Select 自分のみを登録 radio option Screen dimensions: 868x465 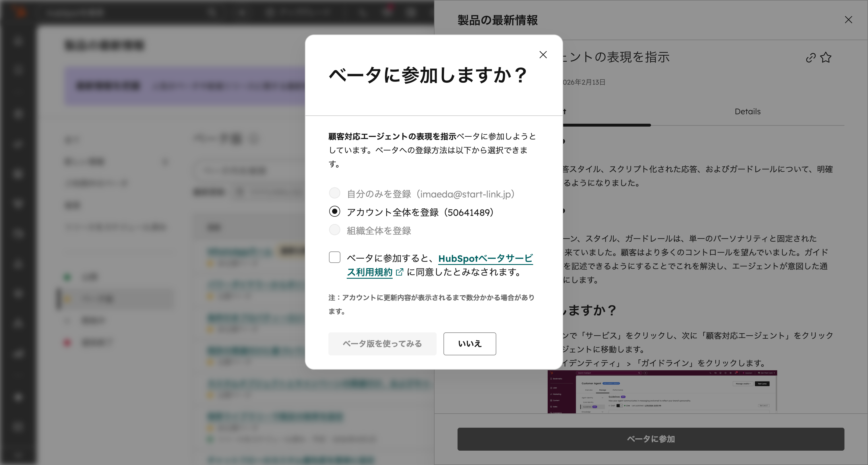(x=334, y=193)
